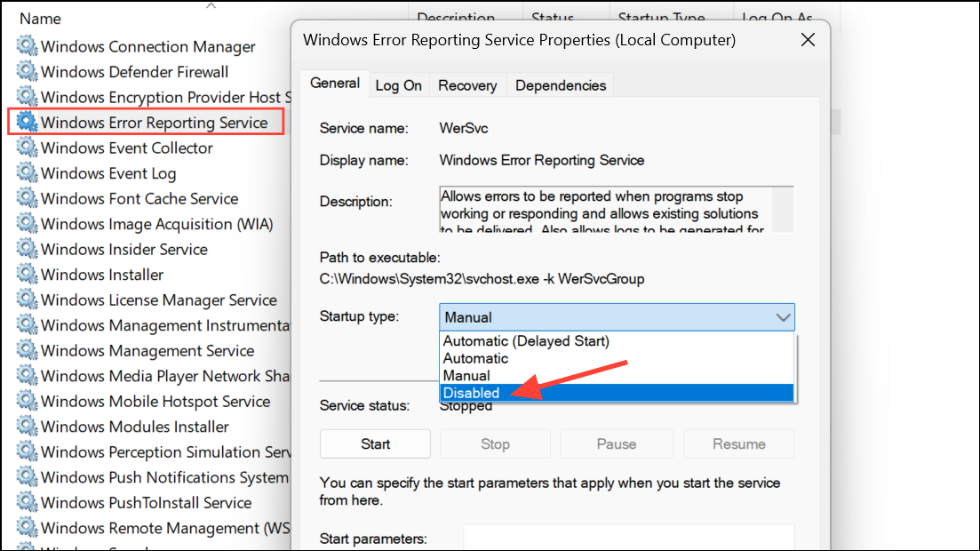The height and width of the screenshot is (551, 980).
Task: Click gear icon beside Windows Image Acquisition (WIA)
Action: (27, 223)
